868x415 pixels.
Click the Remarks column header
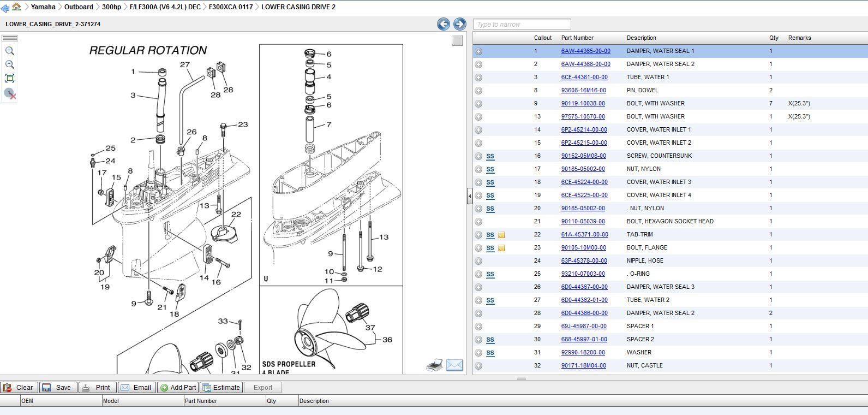799,38
